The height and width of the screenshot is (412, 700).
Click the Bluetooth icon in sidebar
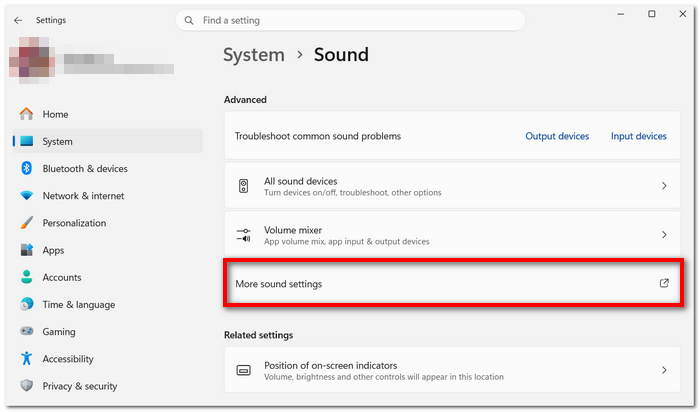(x=26, y=168)
